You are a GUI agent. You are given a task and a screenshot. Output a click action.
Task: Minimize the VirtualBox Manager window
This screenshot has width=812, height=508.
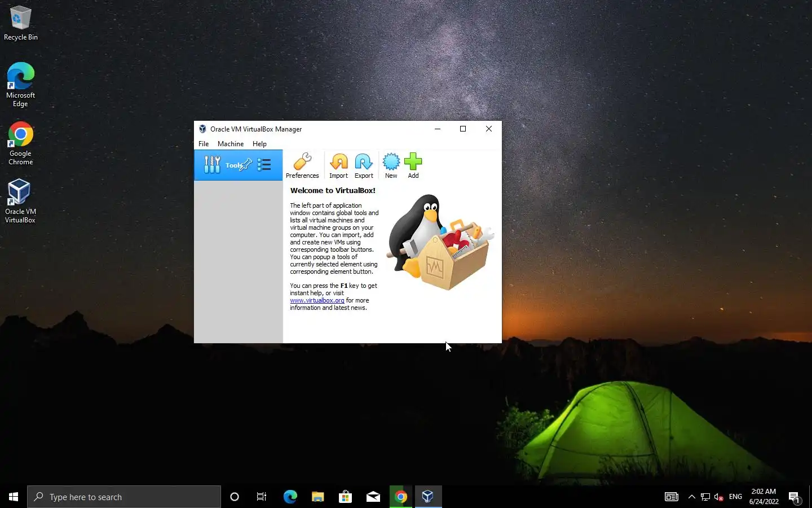438,129
